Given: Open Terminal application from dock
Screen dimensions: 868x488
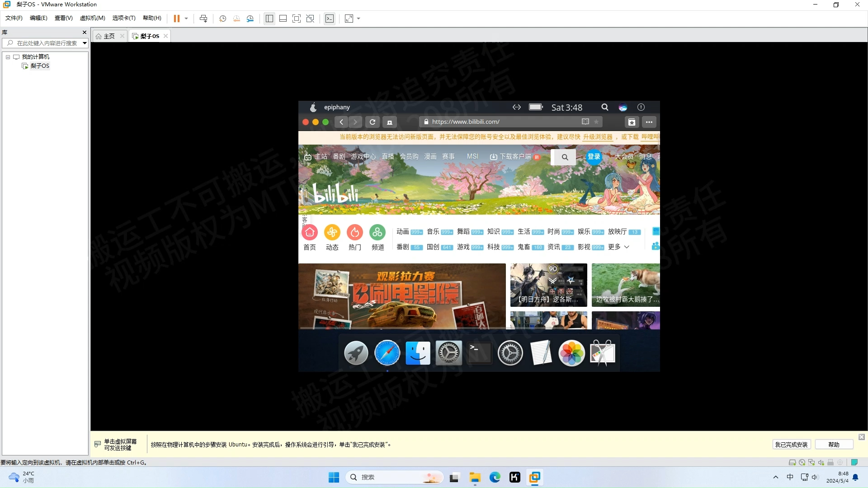Looking at the screenshot, I should click(479, 352).
